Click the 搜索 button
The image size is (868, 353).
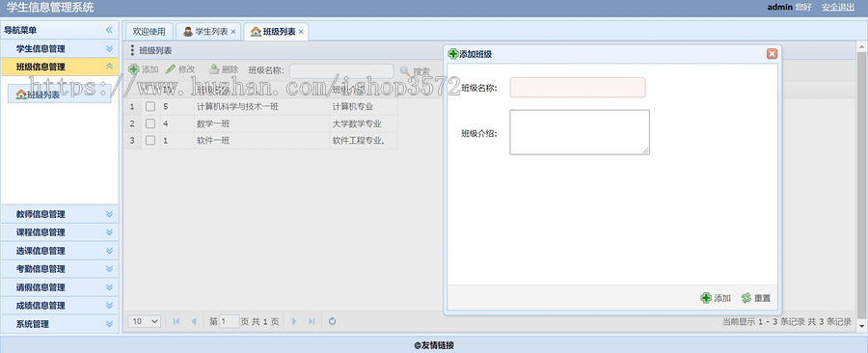(415, 71)
